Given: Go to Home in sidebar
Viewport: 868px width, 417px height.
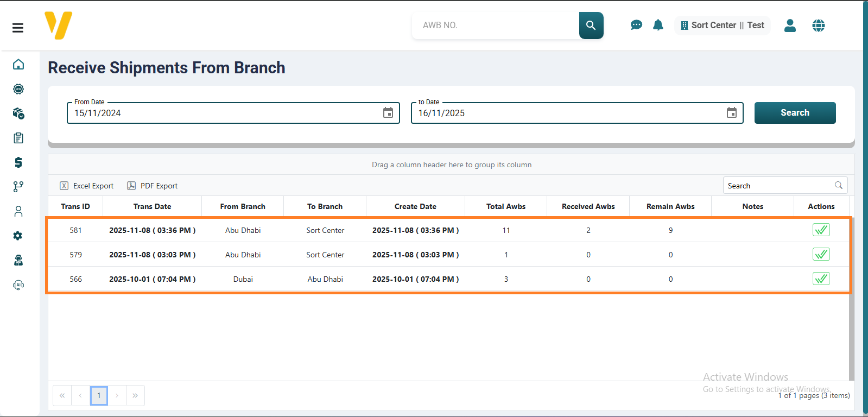Looking at the screenshot, I should click(x=18, y=65).
